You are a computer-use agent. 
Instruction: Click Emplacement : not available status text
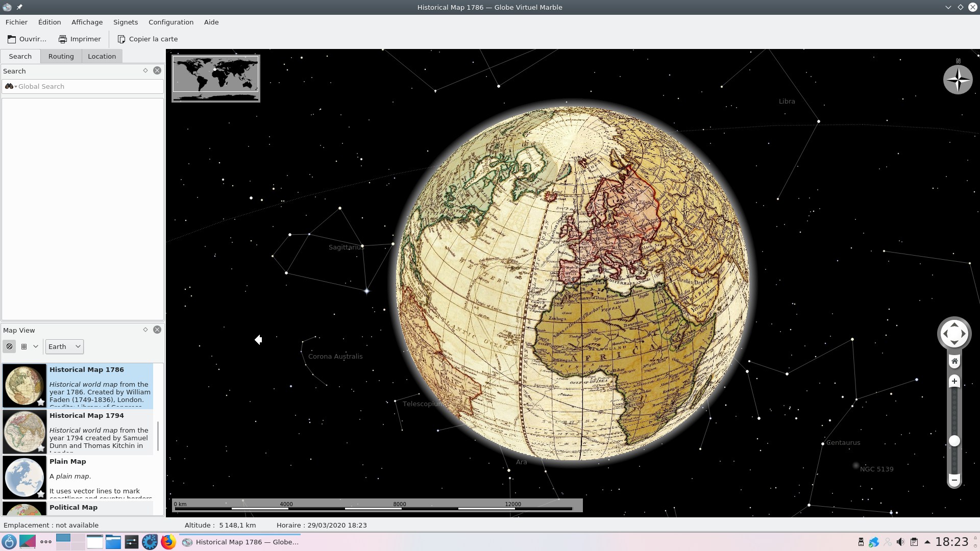pyautogui.click(x=51, y=525)
